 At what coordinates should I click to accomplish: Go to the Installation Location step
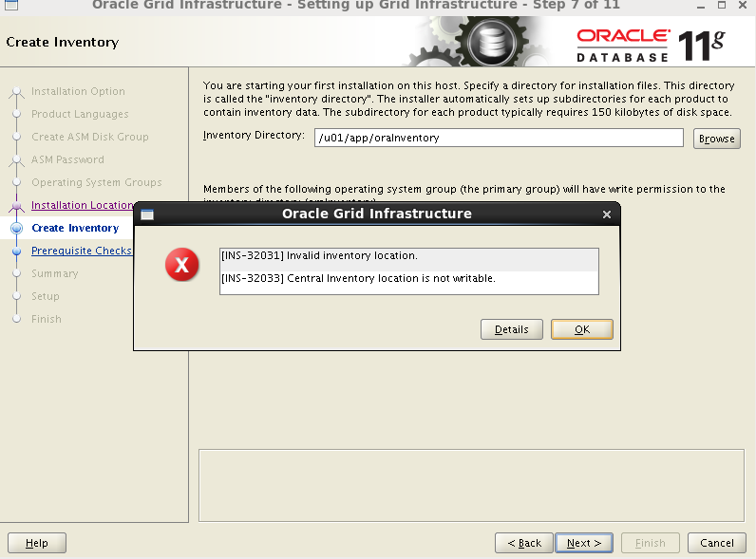point(82,205)
